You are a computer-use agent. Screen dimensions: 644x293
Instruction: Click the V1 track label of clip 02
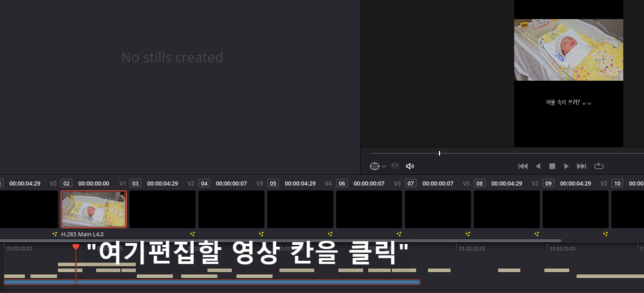123,184
